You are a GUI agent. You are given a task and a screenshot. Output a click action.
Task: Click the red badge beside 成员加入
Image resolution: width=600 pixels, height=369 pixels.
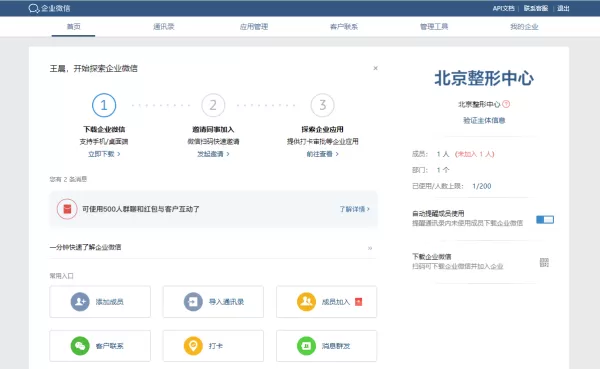(x=359, y=302)
